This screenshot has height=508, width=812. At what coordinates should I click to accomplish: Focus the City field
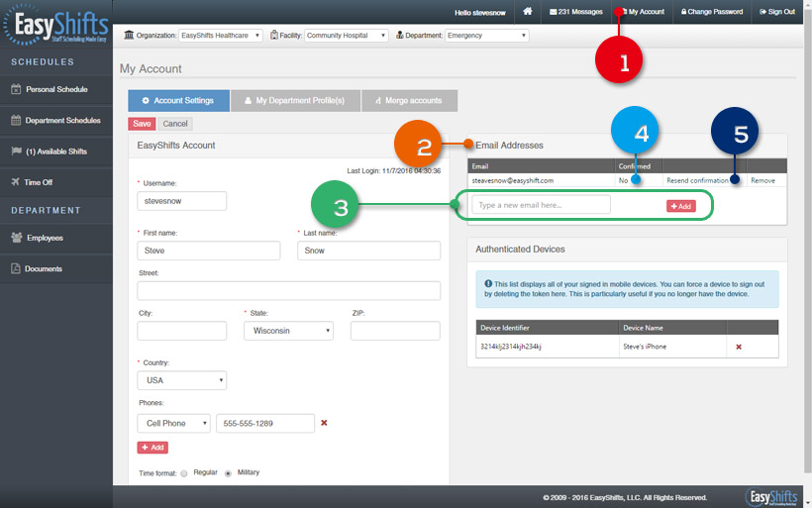tap(182, 331)
